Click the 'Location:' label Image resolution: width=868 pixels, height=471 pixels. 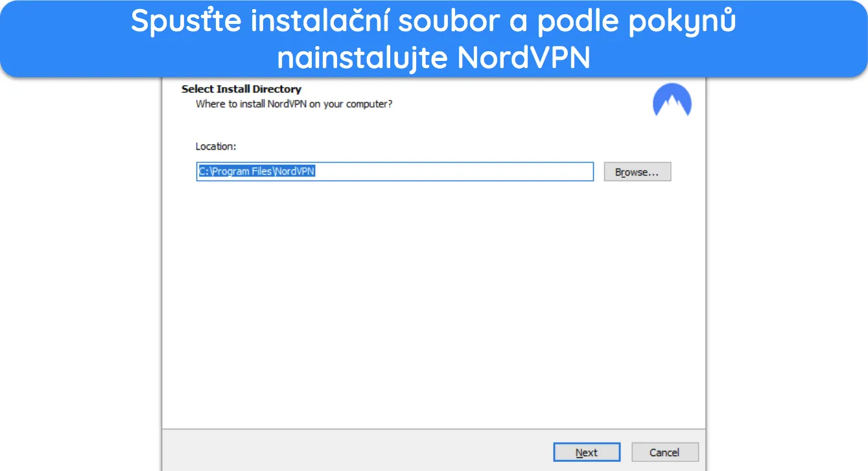[x=216, y=147]
